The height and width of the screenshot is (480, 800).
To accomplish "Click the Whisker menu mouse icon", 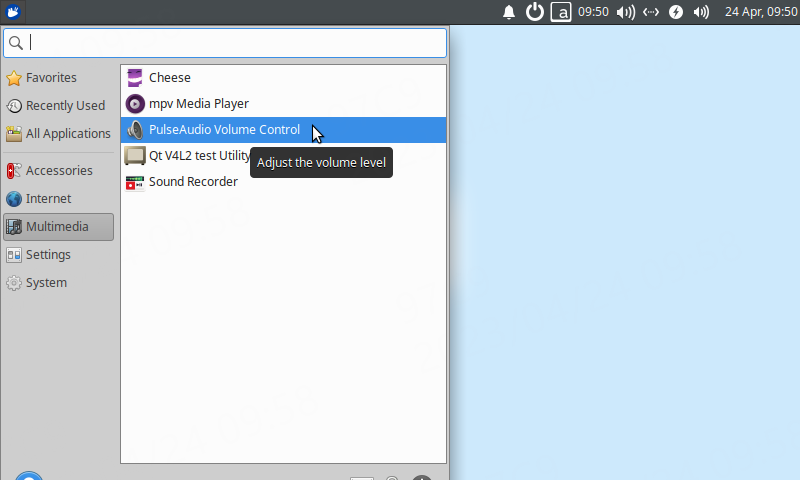I will coord(13,12).
